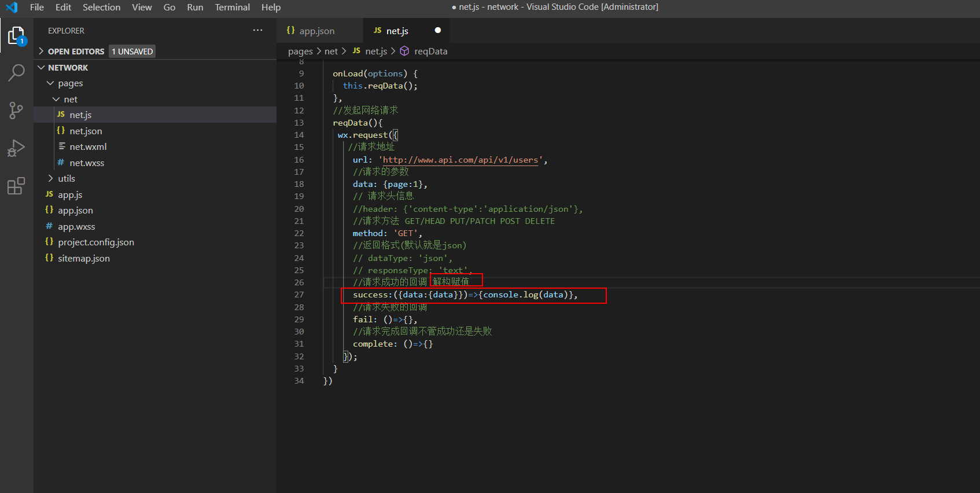Open the File menu
The width and height of the screenshot is (980, 493).
coord(36,7)
